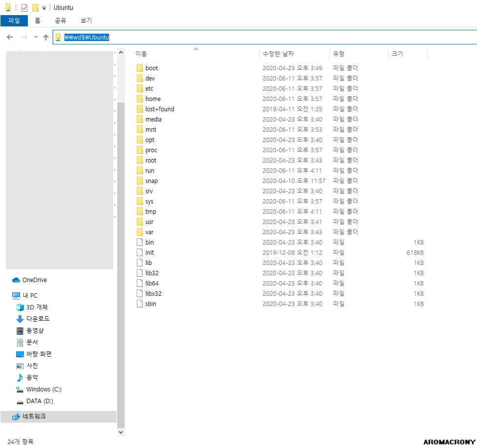Click the navigation pane scroll down arrow

point(121,432)
